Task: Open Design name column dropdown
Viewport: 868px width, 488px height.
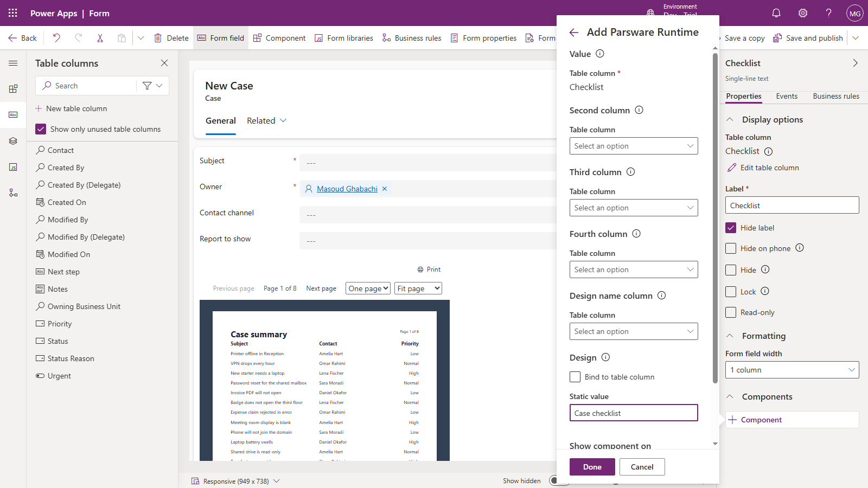Action: pyautogui.click(x=634, y=331)
